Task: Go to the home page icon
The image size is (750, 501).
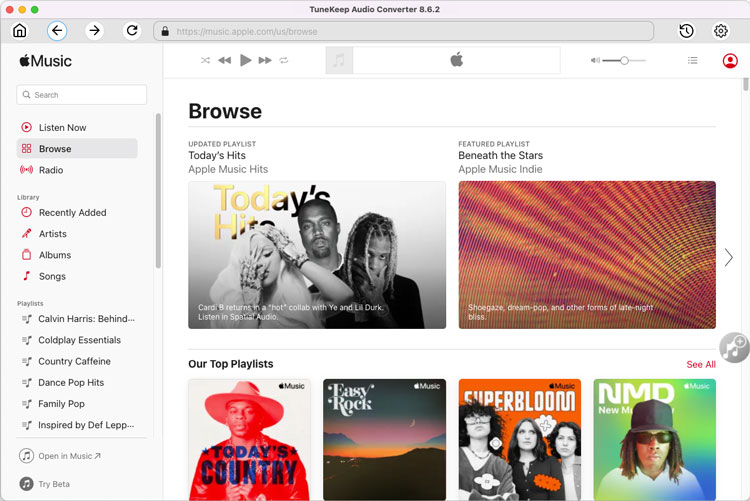Action: point(20,31)
